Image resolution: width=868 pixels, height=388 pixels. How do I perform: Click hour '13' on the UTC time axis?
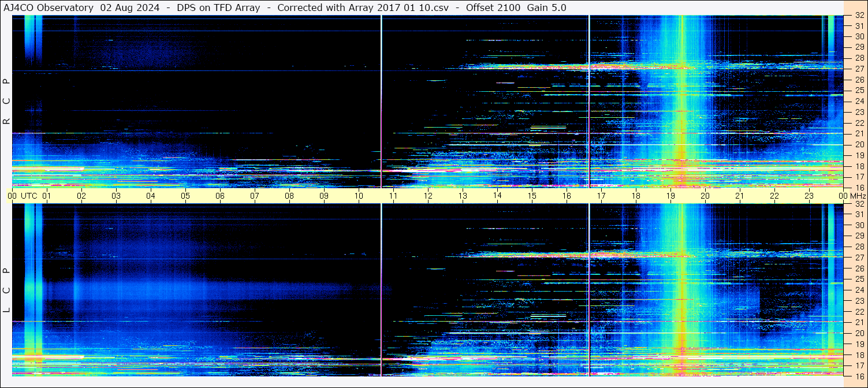coord(463,196)
